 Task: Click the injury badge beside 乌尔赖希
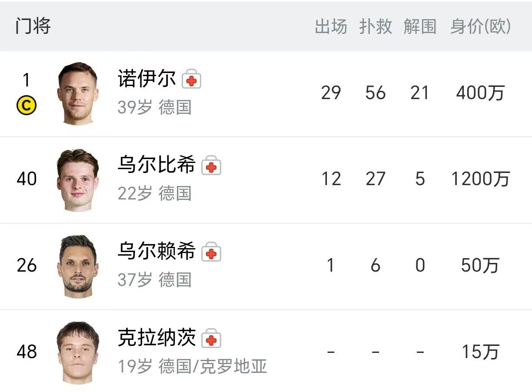pos(211,253)
